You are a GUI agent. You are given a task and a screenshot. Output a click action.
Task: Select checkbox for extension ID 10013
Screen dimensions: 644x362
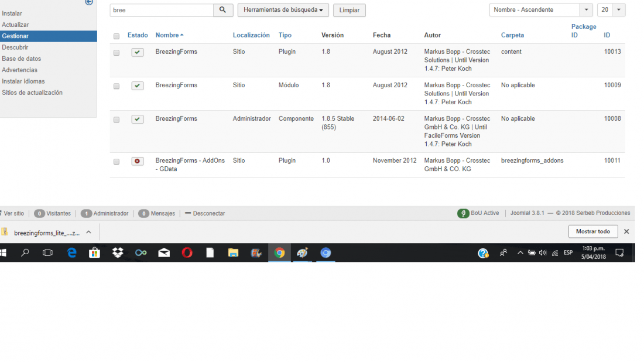(x=117, y=53)
